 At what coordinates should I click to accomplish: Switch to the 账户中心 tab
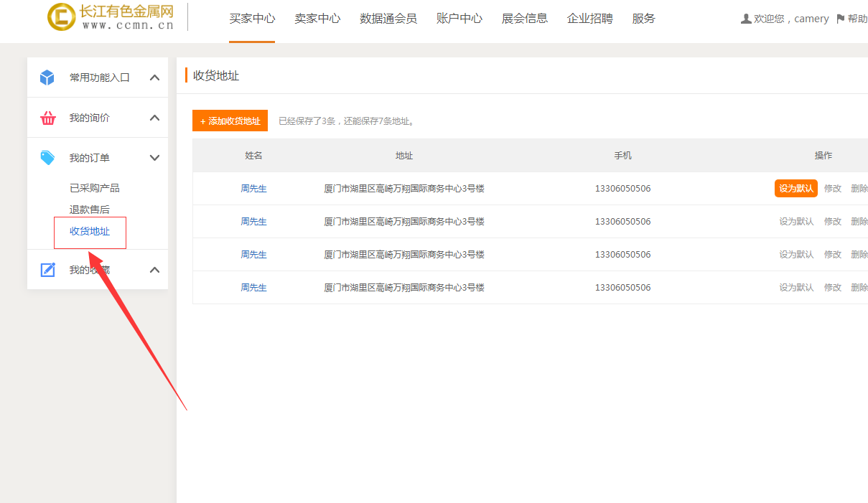click(x=459, y=19)
